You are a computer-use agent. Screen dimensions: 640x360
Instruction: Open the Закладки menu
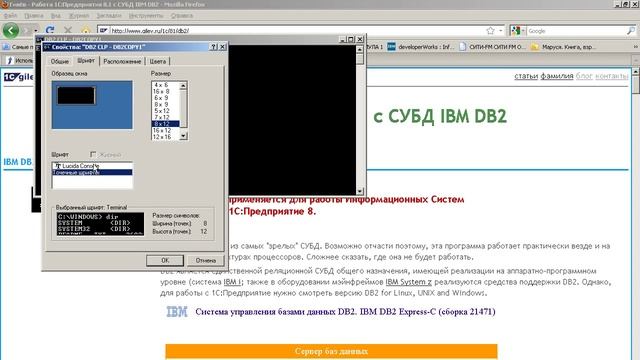109,16
